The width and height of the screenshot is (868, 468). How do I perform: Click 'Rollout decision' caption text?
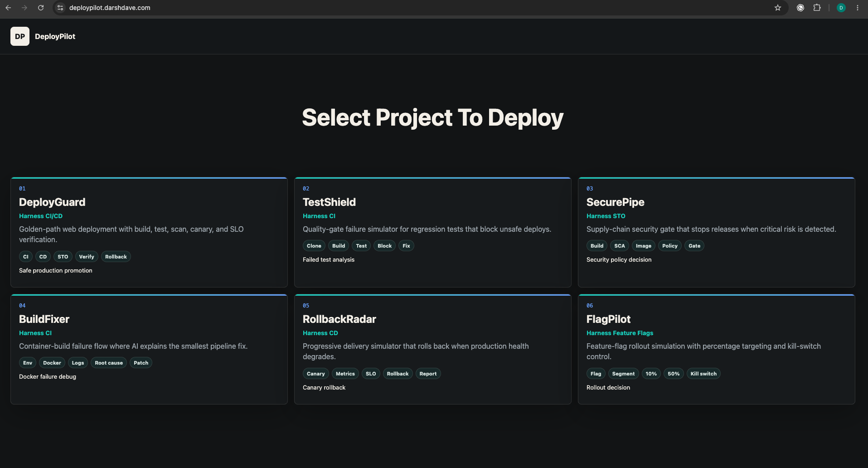[608, 387]
